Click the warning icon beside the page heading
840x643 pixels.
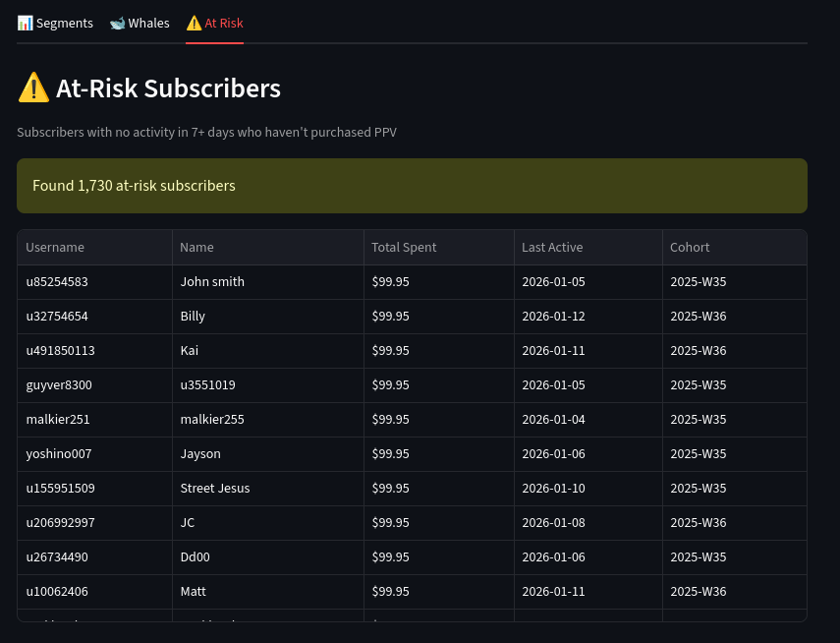click(33, 88)
